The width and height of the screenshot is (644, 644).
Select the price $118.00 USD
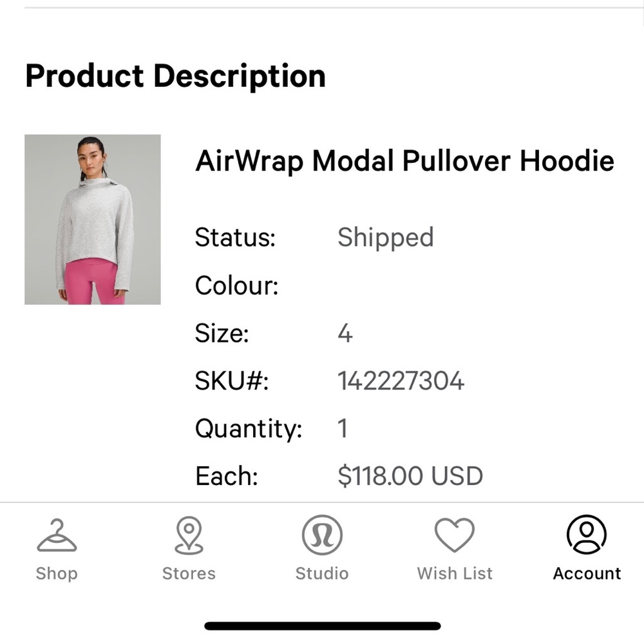coord(411,475)
